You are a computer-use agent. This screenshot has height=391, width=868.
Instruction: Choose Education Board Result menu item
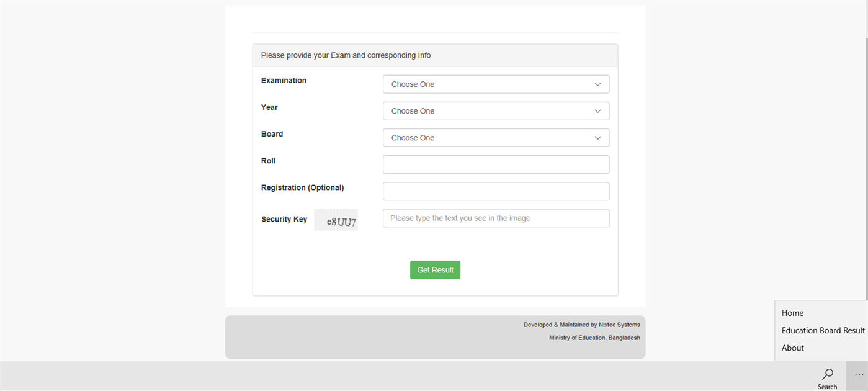point(823,331)
